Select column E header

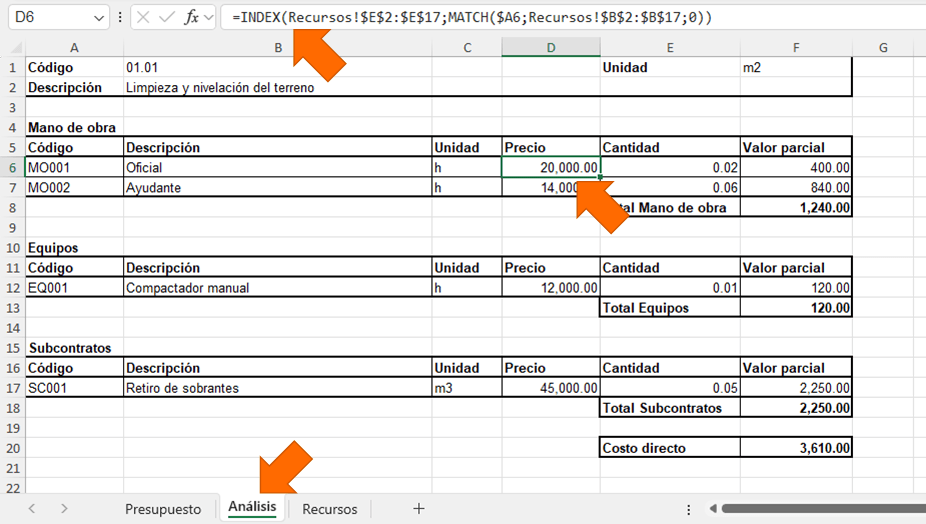[x=670, y=48]
